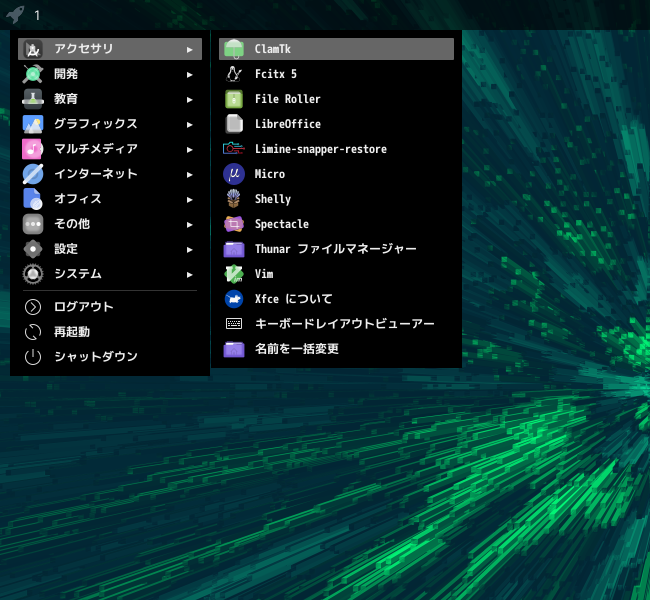Image resolution: width=650 pixels, height=600 pixels.
Task: Expand the インターネット submenu arrow
Action: 189,175
